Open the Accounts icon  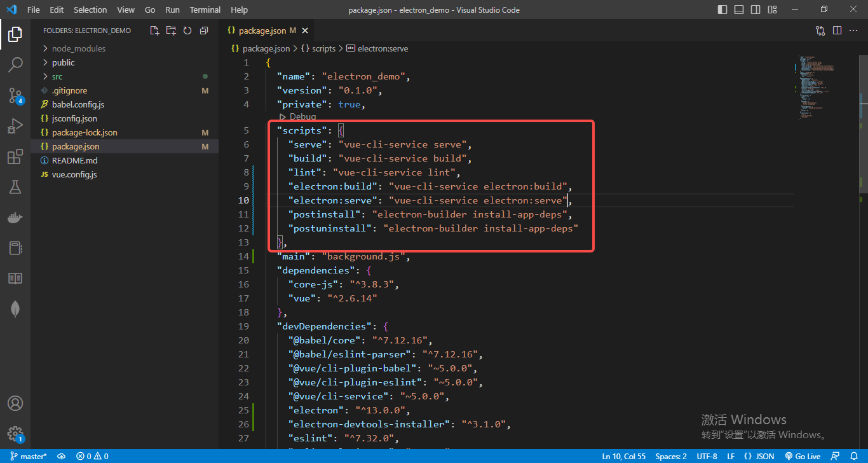pos(15,403)
